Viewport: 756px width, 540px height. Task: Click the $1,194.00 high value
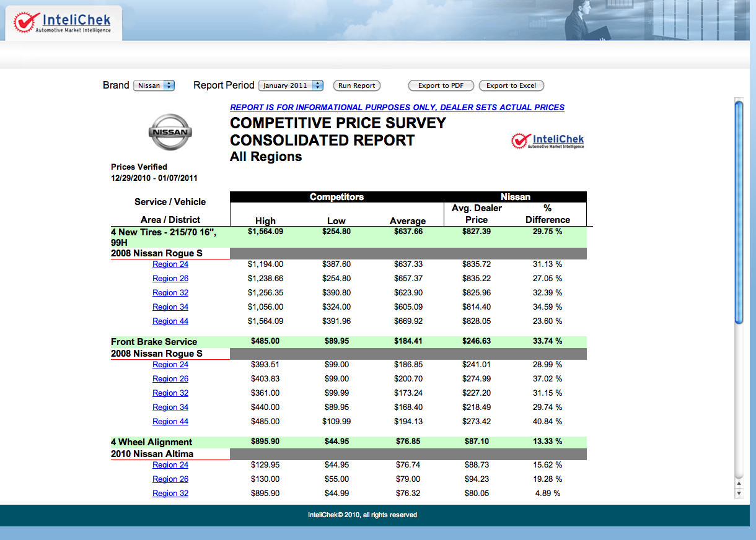click(265, 264)
